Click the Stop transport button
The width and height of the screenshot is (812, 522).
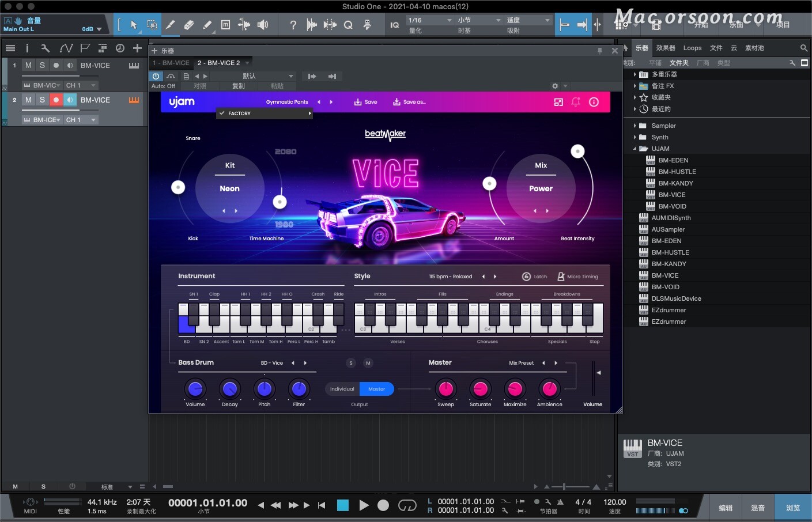(x=343, y=506)
